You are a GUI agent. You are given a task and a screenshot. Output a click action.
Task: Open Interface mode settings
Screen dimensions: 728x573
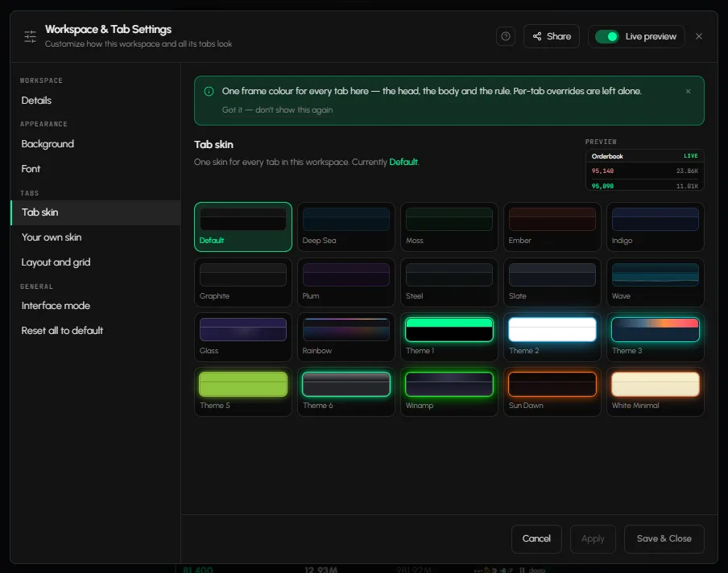(x=96, y=306)
